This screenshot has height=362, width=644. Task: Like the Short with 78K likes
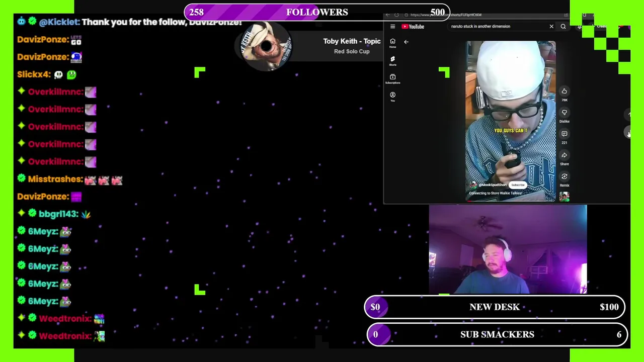pos(564,92)
